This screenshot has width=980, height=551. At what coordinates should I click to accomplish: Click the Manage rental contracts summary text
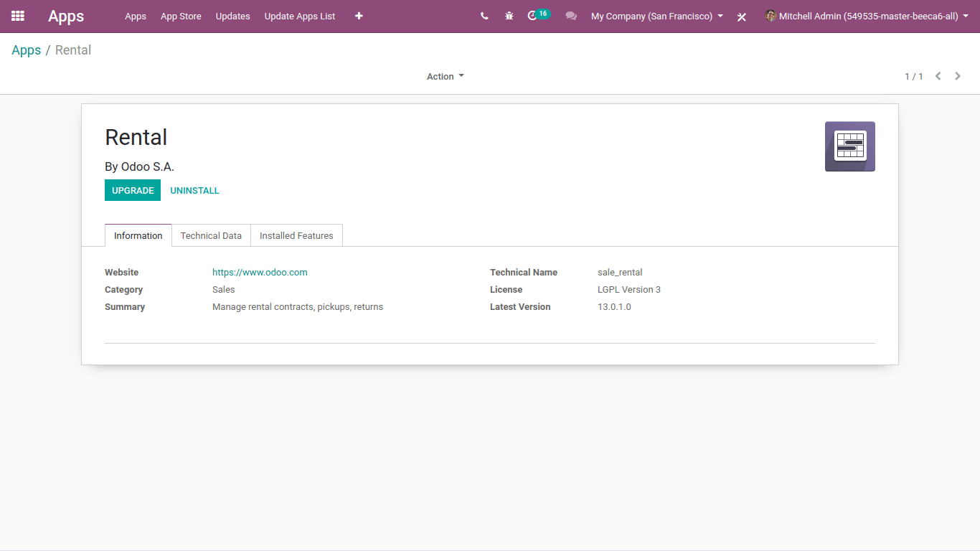point(298,307)
